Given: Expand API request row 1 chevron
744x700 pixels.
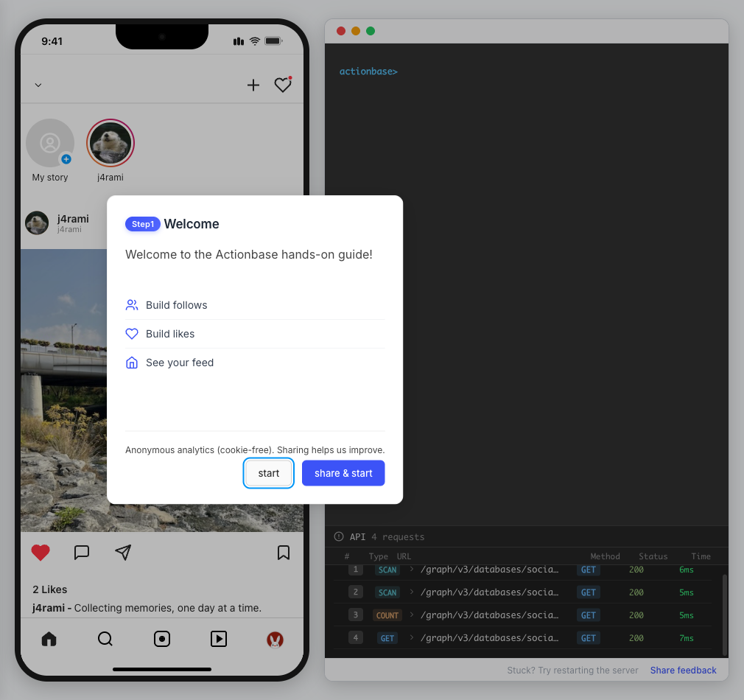Looking at the screenshot, I should pyautogui.click(x=412, y=570).
